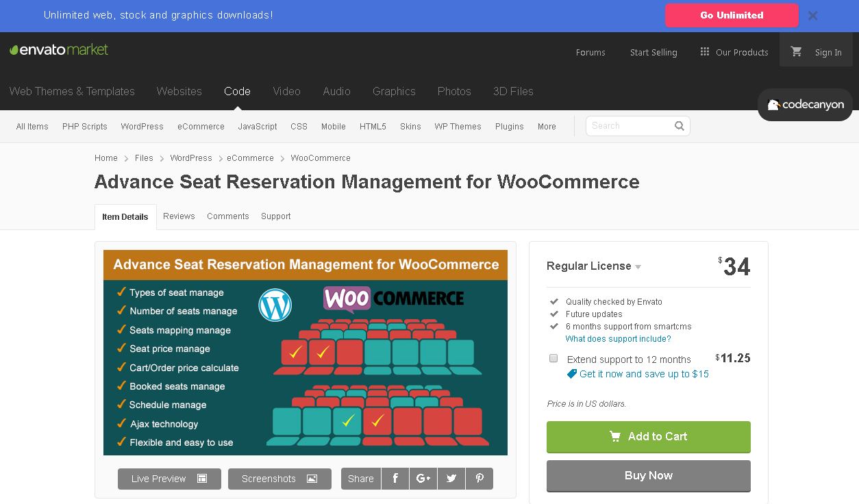Open the Our Products grid menu
This screenshot has height=504, width=859.
coord(734,52)
